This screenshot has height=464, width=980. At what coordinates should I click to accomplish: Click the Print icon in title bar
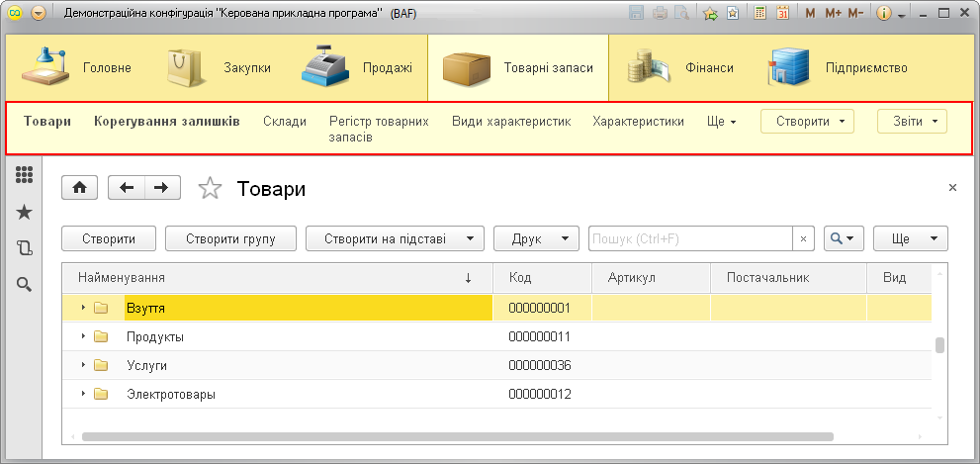(x=660, y=13)
